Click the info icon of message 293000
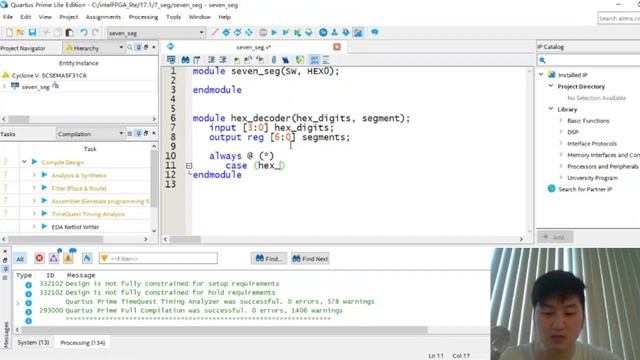Image resolution: width=640 pixels, height=360 pixels. [x=28, y=311]
